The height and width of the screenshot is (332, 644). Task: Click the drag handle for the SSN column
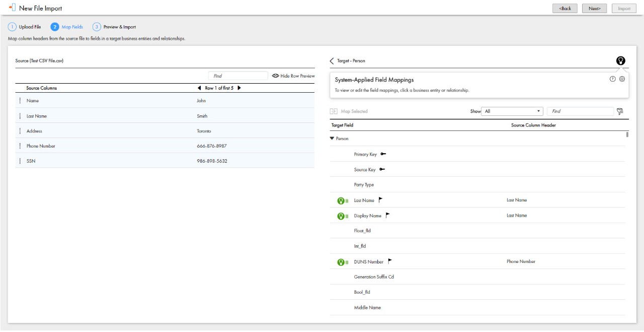tap(20, 161)
